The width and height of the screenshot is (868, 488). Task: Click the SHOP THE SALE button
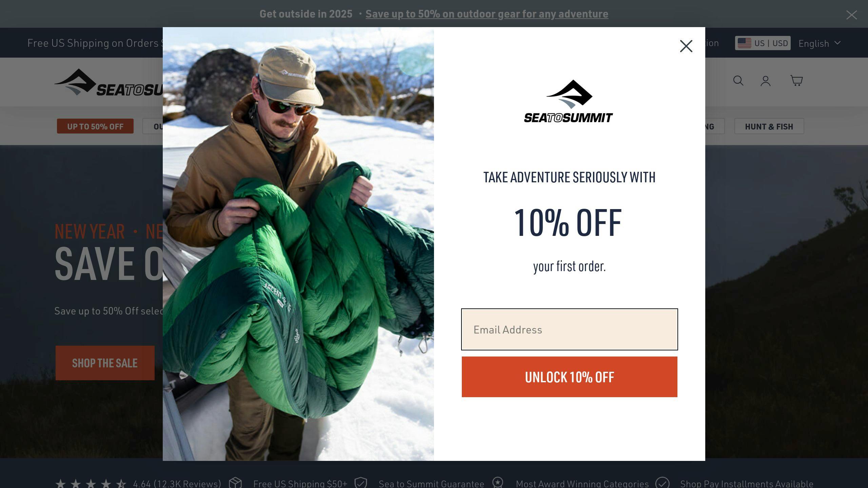click(x=105, y=363)
